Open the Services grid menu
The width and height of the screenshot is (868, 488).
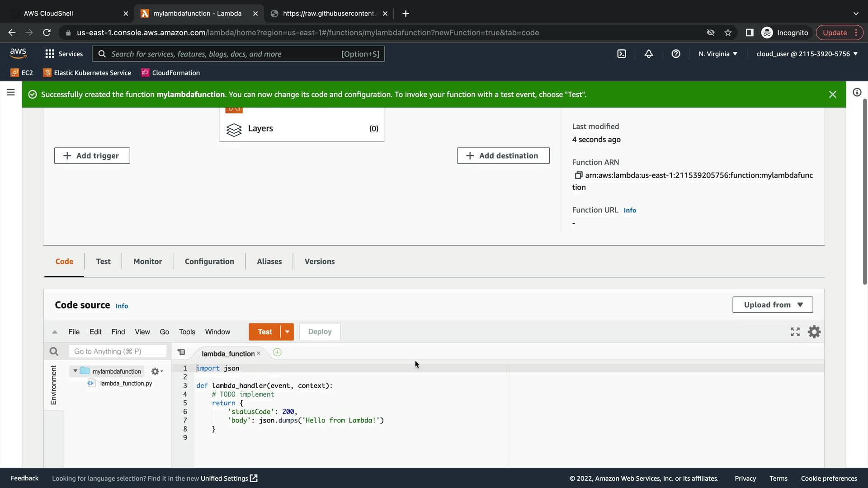pyautogui.click(x=64, y=54)
